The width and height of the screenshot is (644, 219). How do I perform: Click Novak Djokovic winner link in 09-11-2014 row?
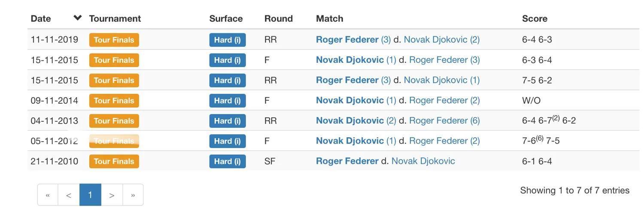(x=350, y=100)
